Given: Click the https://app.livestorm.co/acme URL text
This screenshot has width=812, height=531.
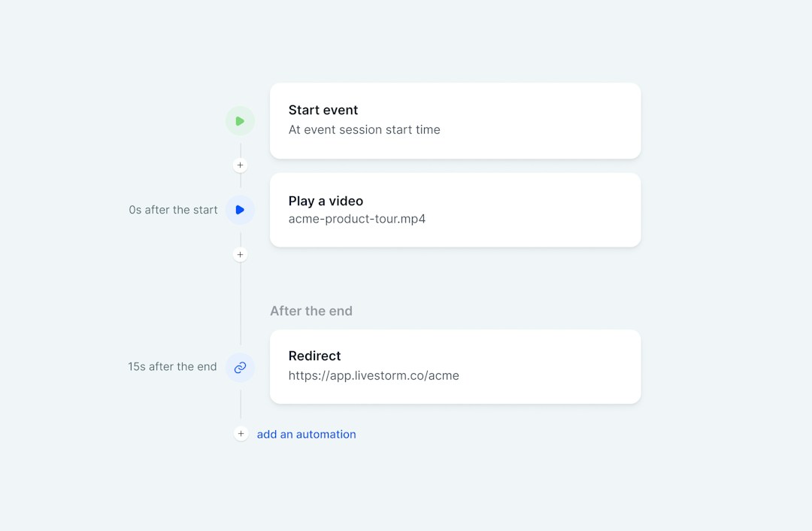Looking at the screenshot, I should pos(374,375).
